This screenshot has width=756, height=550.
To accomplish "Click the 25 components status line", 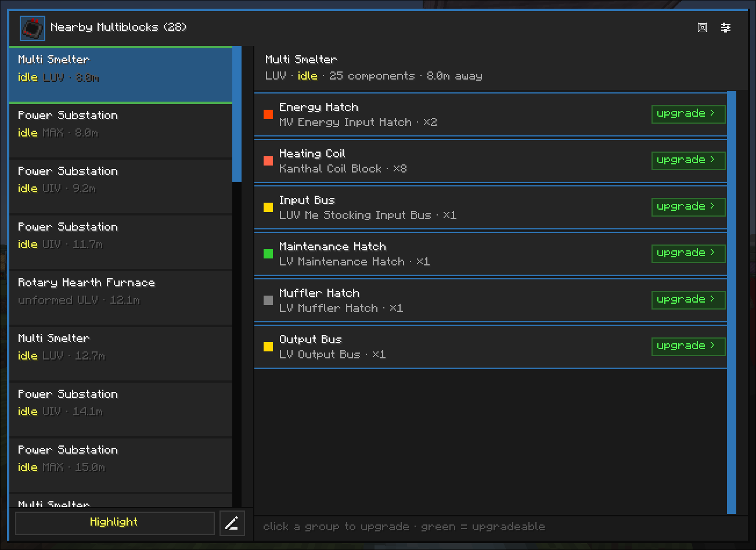I will tap(374, 76).
